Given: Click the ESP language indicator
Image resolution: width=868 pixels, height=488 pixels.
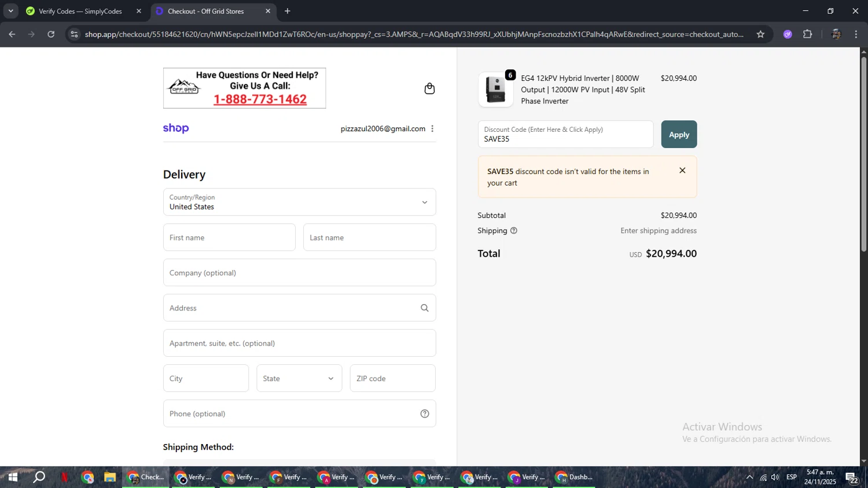Looking at the screenshot, I should pyautogui.click(x=792, y=477).
